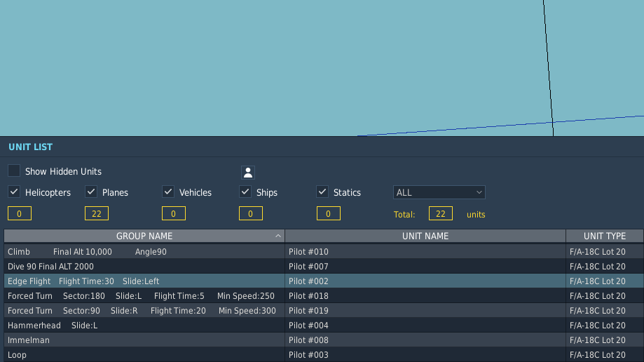Disable the Vehicles filter checkbox
The height and width of the screenshot is (362, 644).
click(168, 192)
